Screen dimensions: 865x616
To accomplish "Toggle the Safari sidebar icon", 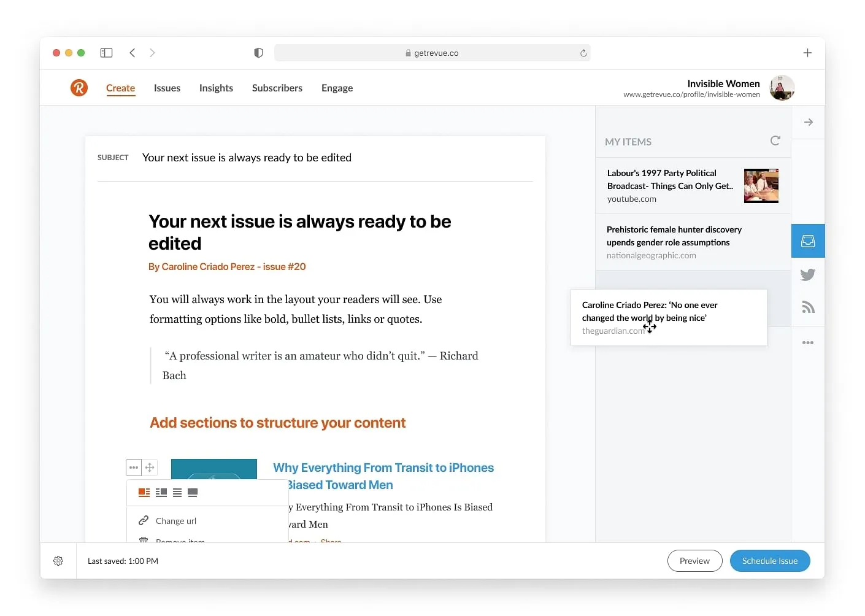I will click(x=106, y=53).
